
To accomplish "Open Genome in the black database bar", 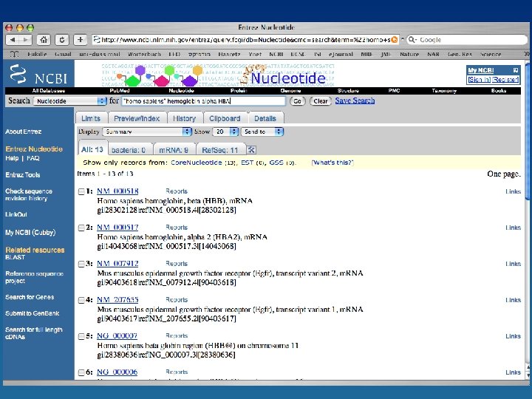I will click(x=291, y=91).
